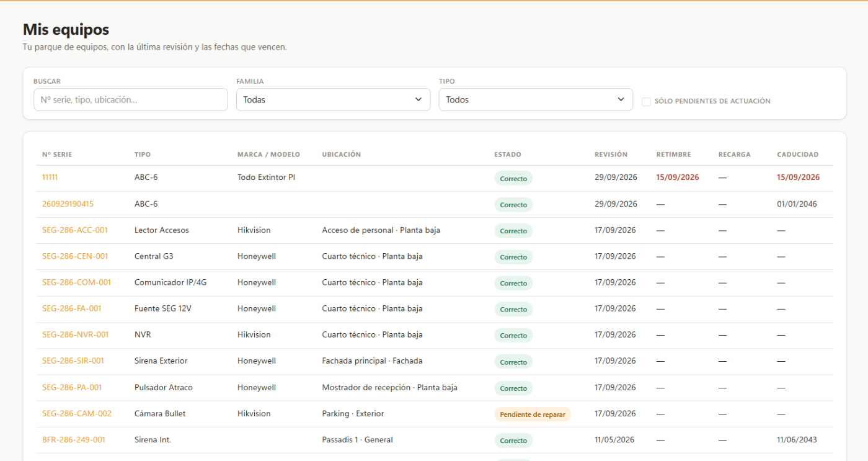Screen dimensions: 868x461
Task: Click the Correcto badge in the Sirena Int. row
Action: tap(513, 441)
